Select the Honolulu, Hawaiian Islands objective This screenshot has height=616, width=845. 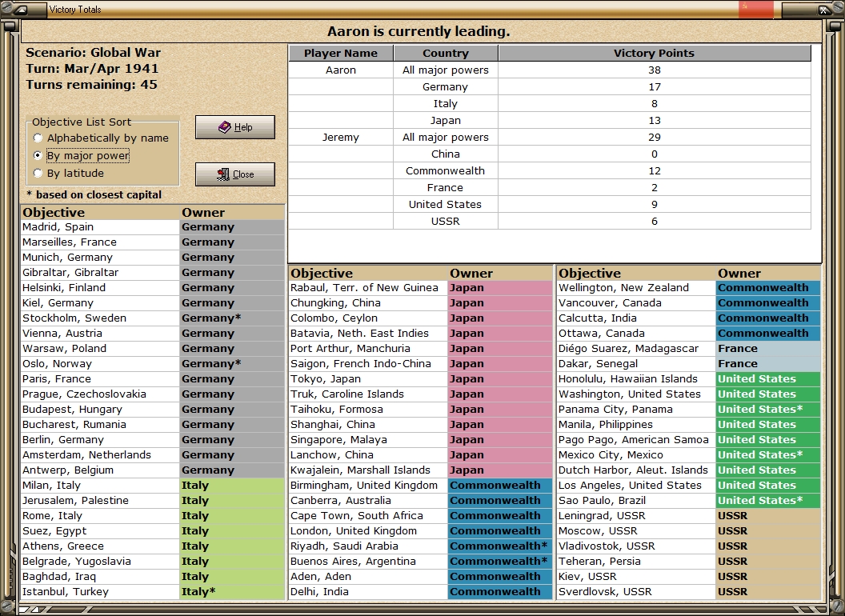[x=636, y=379]
